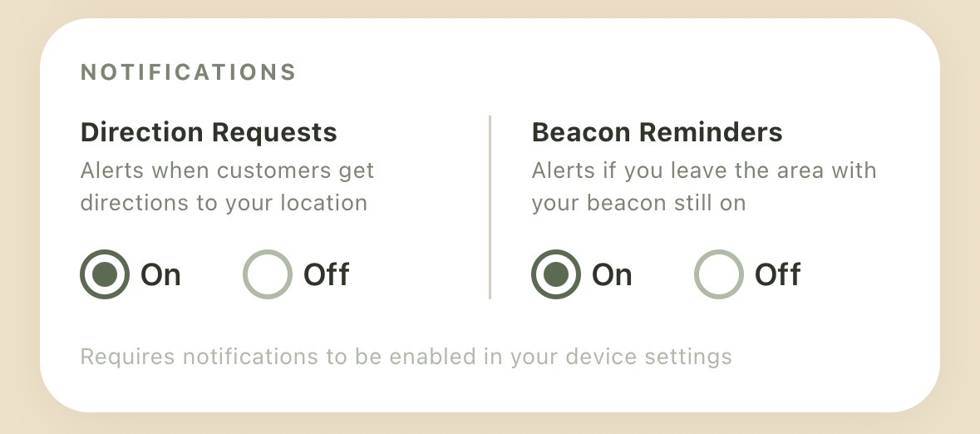This screenshot has height=434, width=980.
Task: Click the NOTIFICATIONS section header
Action: click(188, 72)
